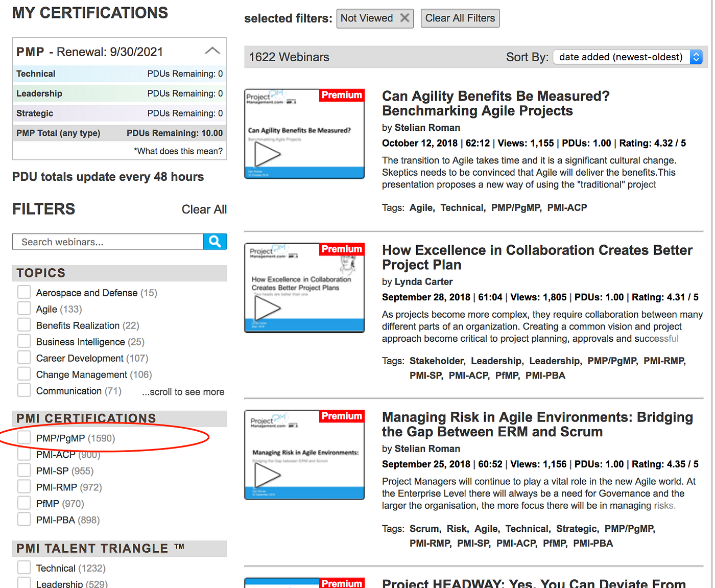Open Managing Risk in Agile Environments title
Screen dimensions: 715x588
pos(537,424)
